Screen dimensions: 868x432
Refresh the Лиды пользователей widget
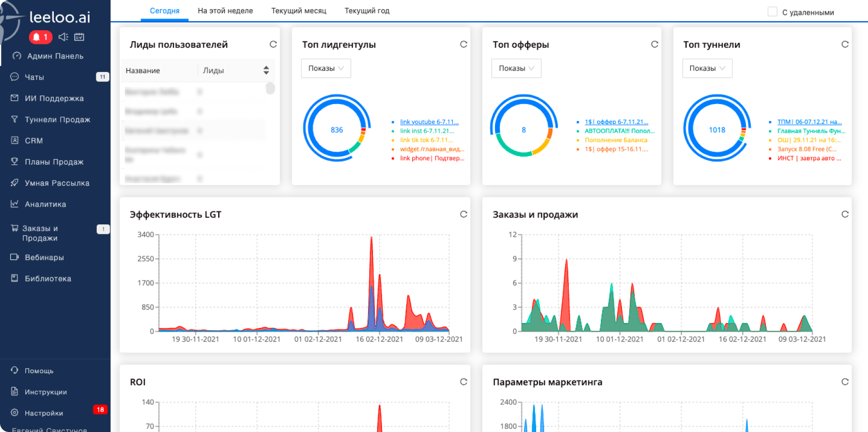(x=273, y=44)
